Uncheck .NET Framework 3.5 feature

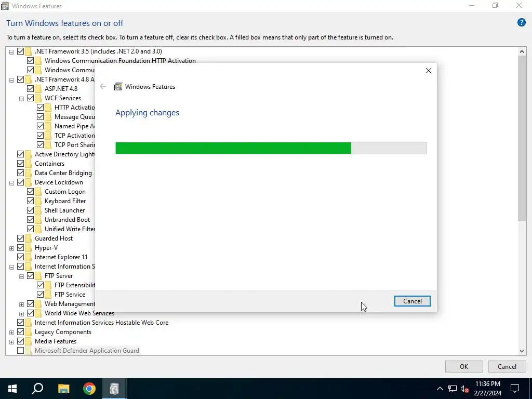20,51
